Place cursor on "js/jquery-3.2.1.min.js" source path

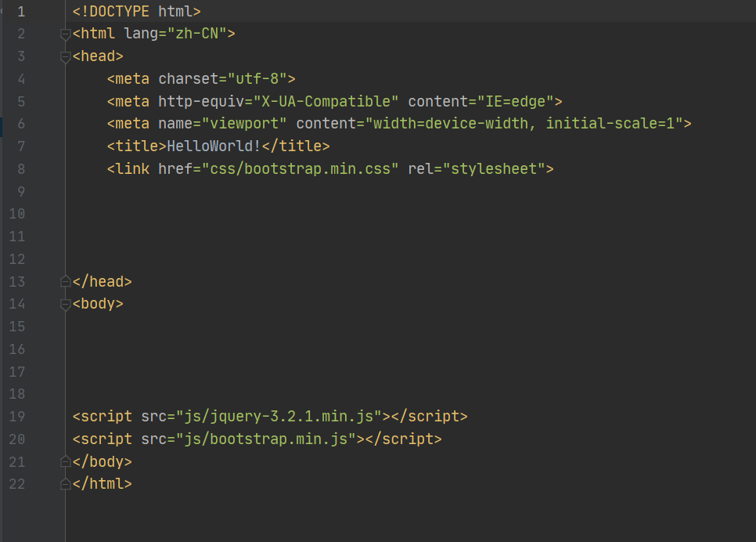tap(279, 417)
